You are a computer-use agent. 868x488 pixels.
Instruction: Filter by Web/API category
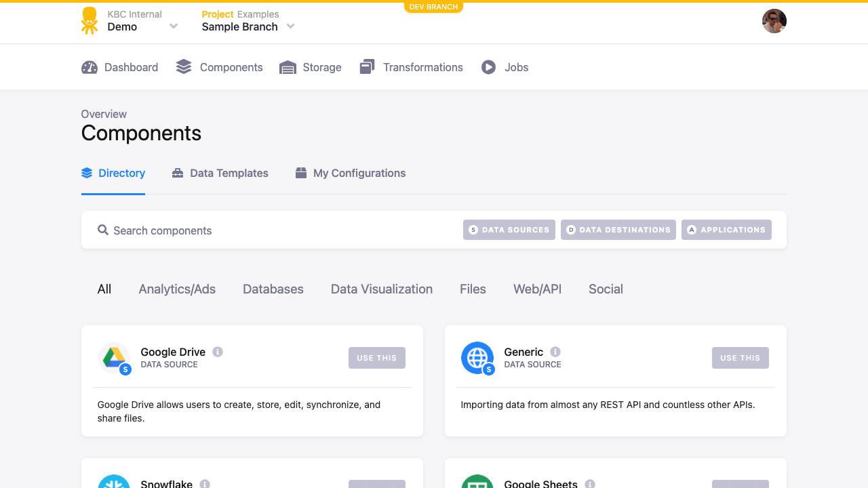(x=538, y=289)
